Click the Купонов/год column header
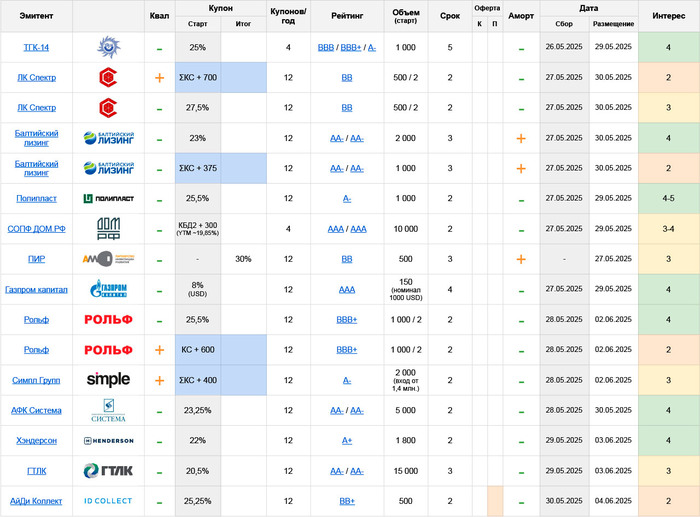Image resolution: width=700 pixels, height=517 pixels. tap(288, 16)
